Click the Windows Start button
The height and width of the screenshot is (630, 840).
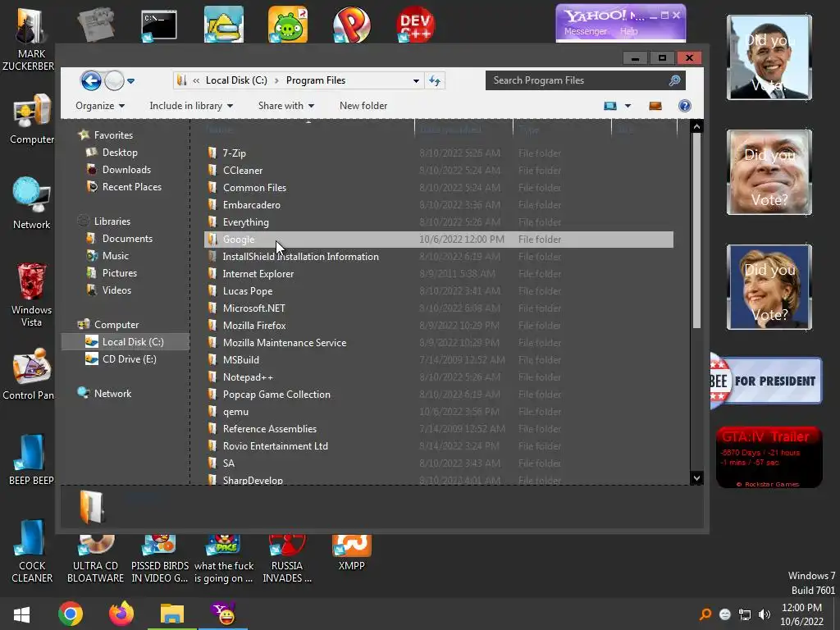tap(21, 614)
